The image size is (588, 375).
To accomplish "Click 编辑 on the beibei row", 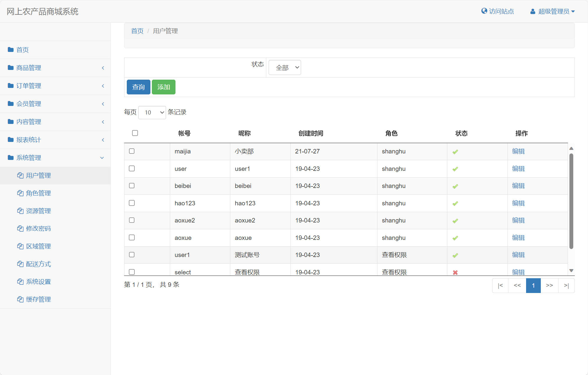I will [518, 186].
